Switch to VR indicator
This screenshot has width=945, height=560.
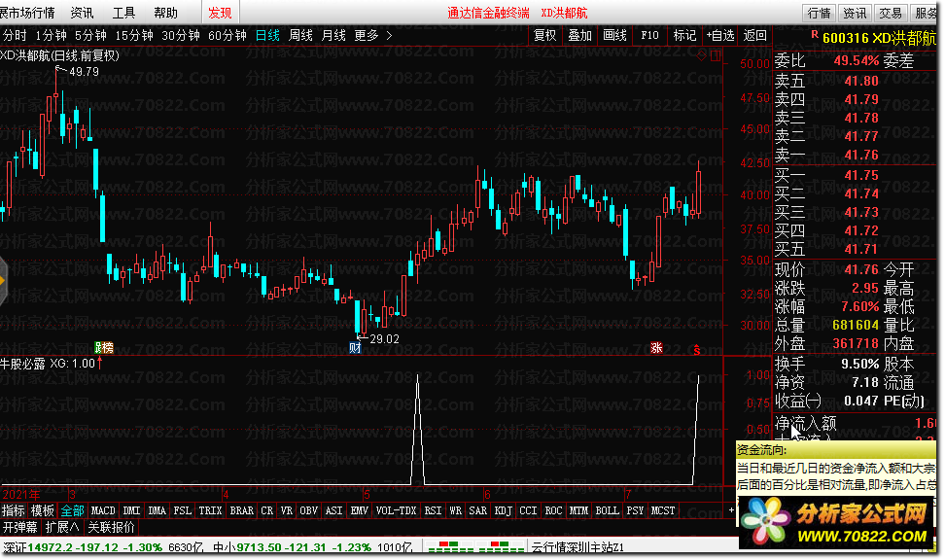(x=286, y=510)
